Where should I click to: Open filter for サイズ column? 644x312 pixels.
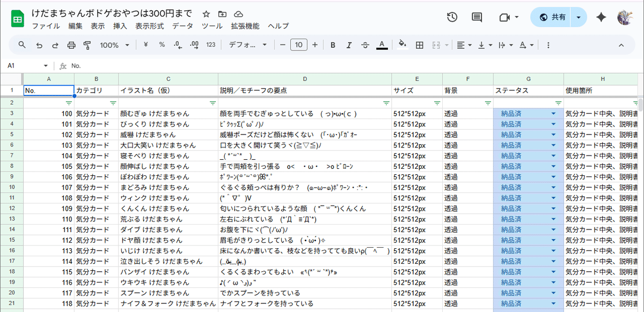[x=437, y=102]
